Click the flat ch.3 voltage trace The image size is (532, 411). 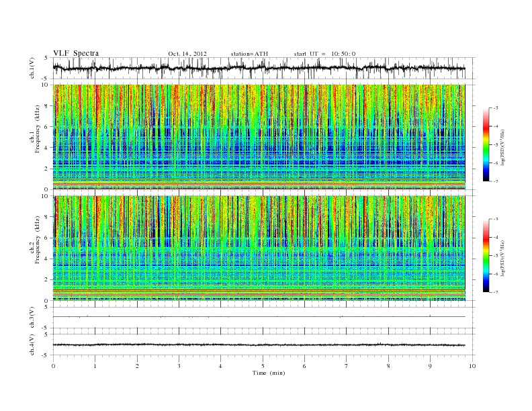(259, 317)
